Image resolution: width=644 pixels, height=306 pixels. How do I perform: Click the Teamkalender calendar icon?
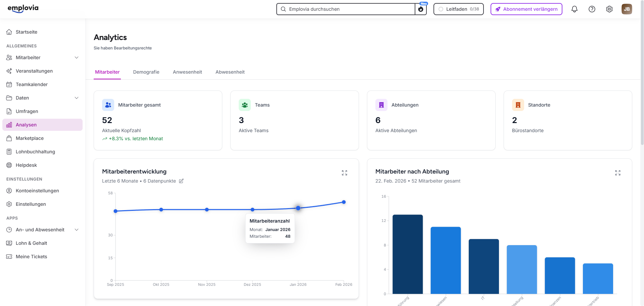point(9,84)
